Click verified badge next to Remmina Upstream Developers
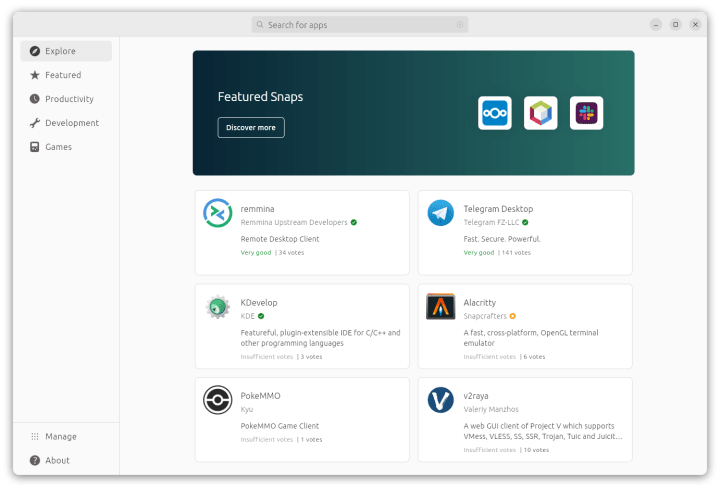Screen dimensions: 720x490 354,222
